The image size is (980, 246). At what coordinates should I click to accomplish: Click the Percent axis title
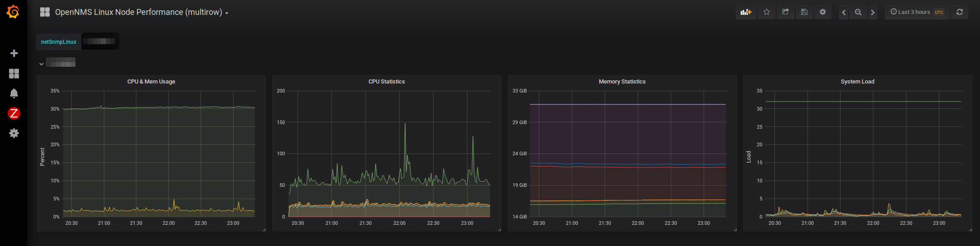42,157
